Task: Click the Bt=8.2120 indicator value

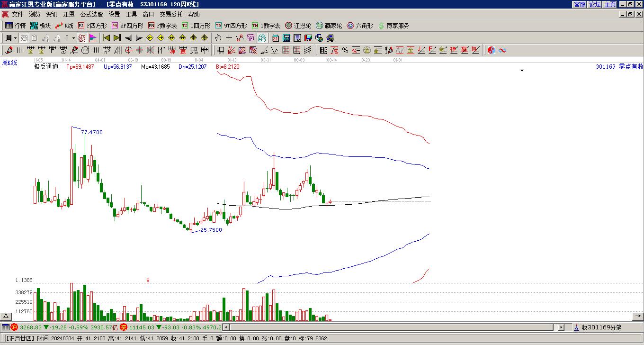Action: pos(228,67)
